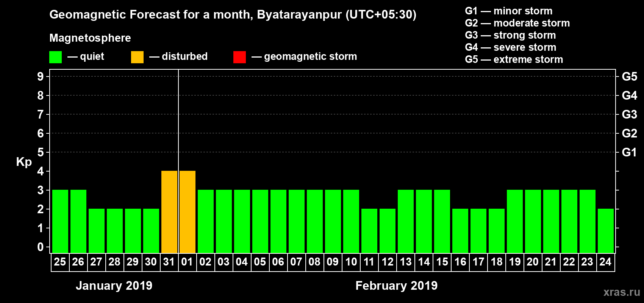Click the Magnetosphere heading
The image size is (644, 303).
tap(90, 38)
